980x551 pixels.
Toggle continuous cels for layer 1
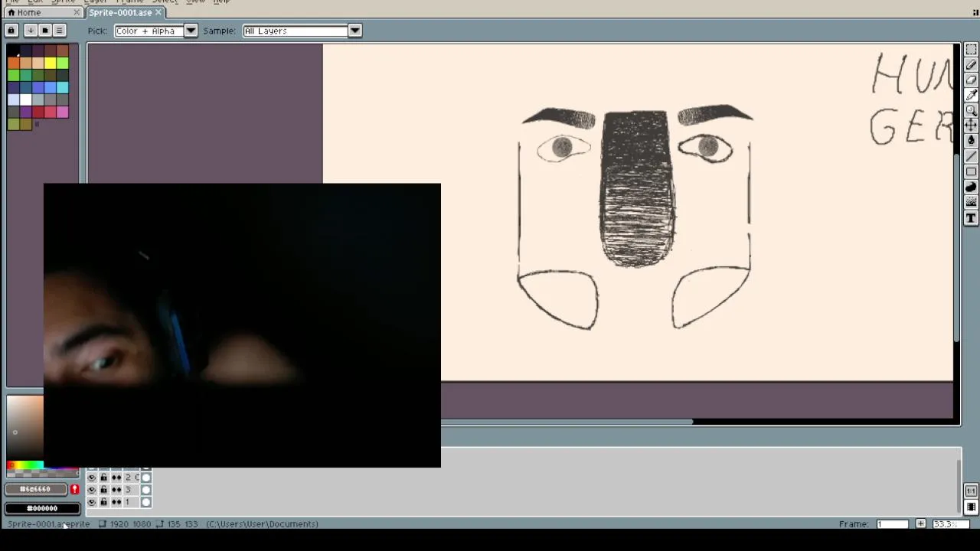pos(116,502)
